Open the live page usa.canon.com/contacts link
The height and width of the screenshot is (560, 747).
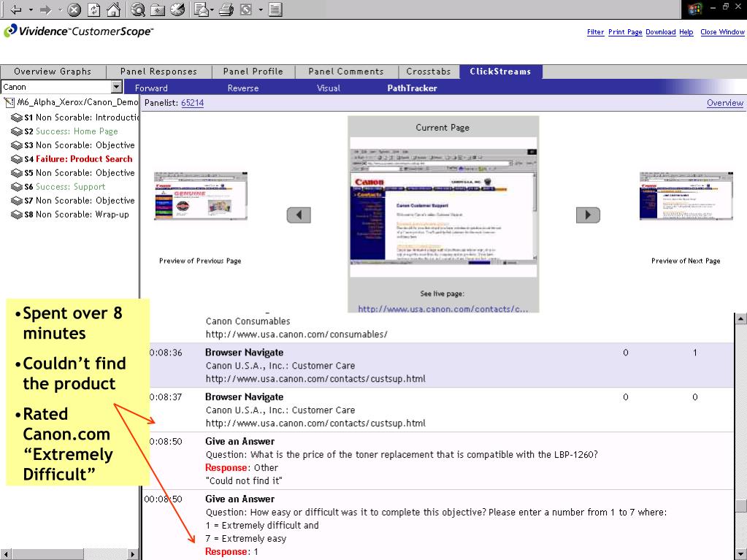pos(443,309)
